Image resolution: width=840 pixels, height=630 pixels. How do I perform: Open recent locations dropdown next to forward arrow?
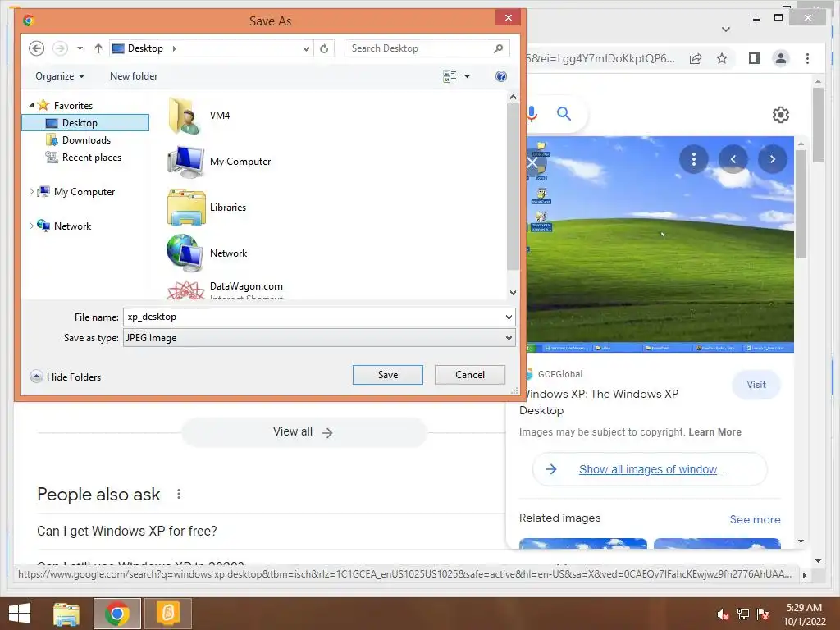pos(80,48)
